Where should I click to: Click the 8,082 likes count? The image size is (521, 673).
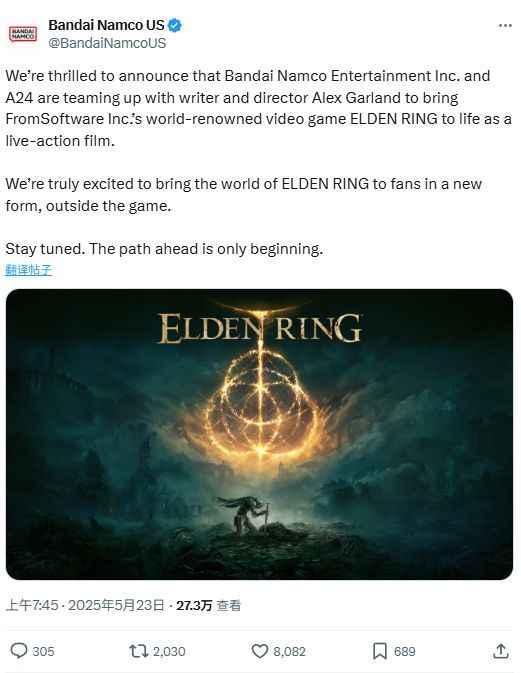pos(289,652)
